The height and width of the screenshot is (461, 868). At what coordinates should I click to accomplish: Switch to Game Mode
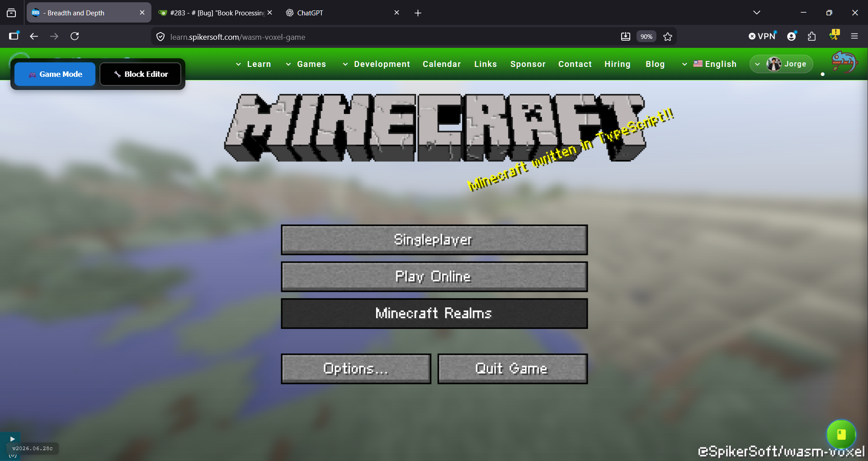pos(55,74)
